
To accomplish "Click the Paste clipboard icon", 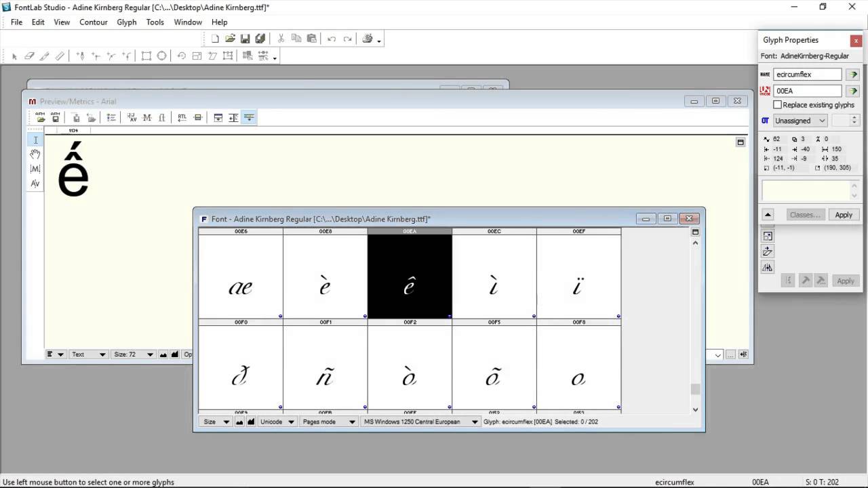I will pyautogui.click(x=312, y=39).
